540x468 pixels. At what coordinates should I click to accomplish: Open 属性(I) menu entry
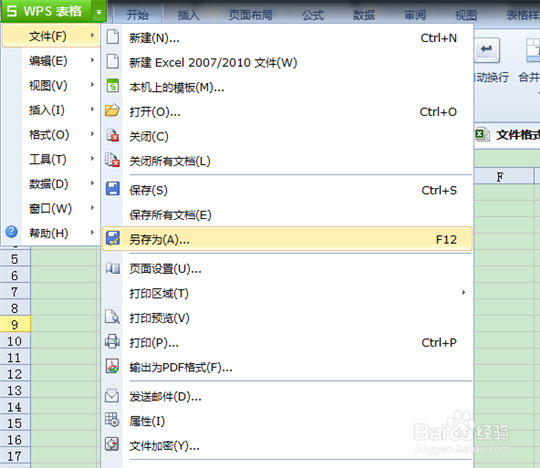tap(287, 421)
